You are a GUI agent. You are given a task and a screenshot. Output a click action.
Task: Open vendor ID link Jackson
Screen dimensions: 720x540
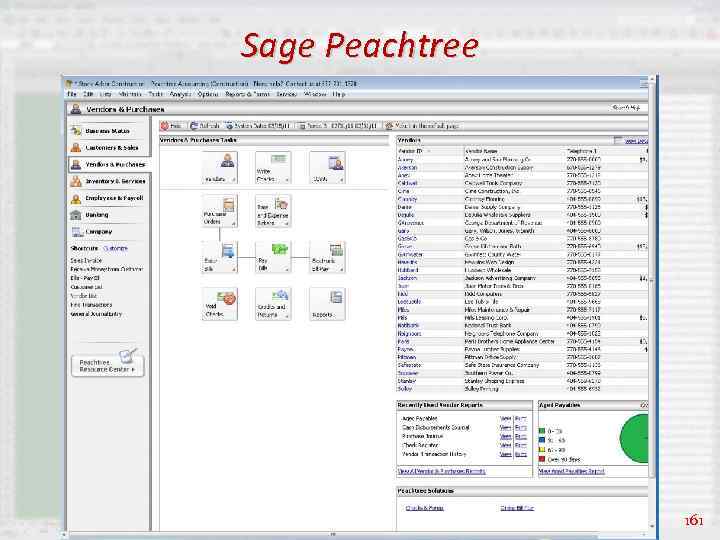point(407,278)
